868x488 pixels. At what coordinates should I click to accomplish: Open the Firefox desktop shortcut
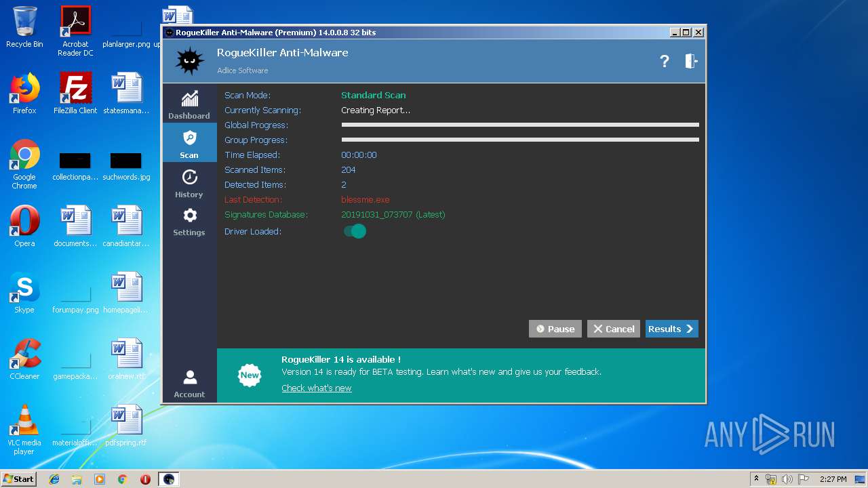pyautogui.click(x=24, y=94)
